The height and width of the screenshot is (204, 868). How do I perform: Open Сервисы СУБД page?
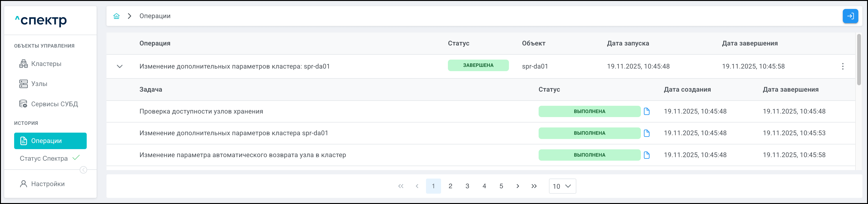[x=54, y=104]
